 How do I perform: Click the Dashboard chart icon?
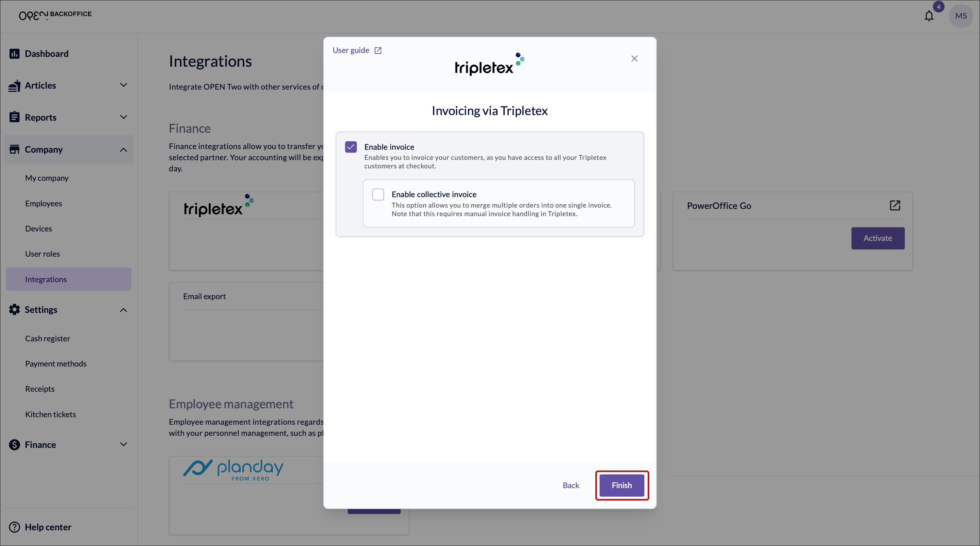pos(14,54)
